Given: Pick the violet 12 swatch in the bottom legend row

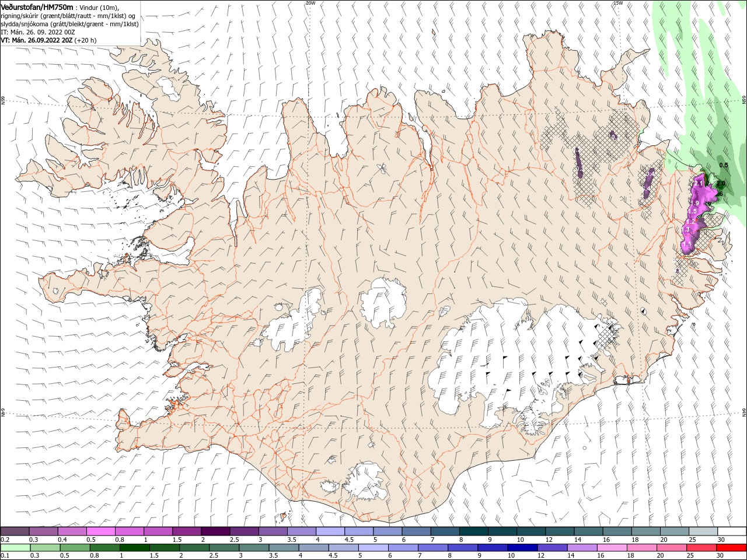Looking at the screenshot, I should click(553, 548).
